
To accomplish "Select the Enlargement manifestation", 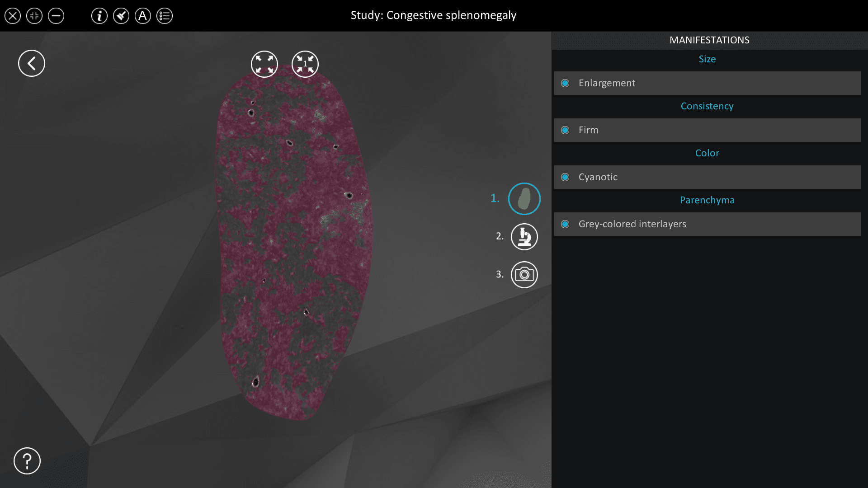I will pos(708,83).
